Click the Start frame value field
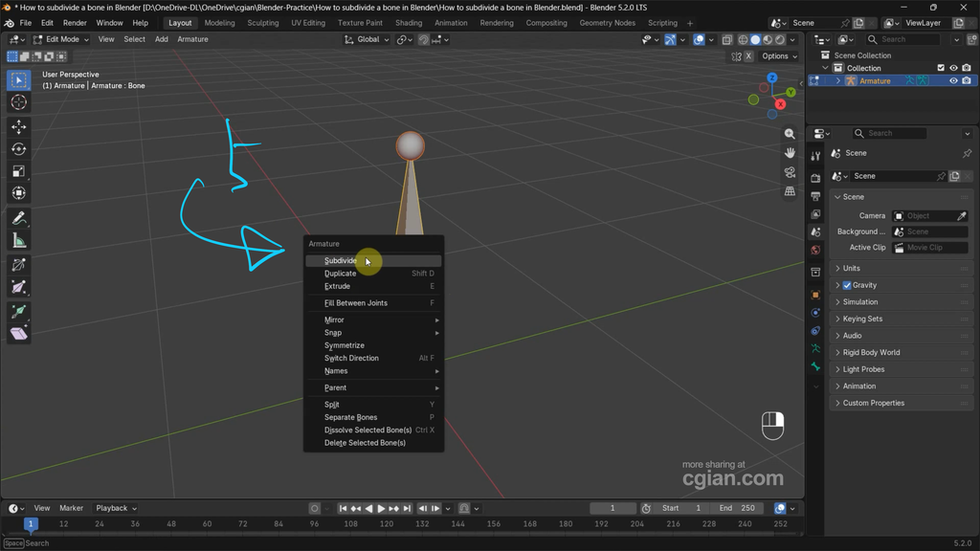Viewport: 980px width, 551px height. click(x=681, y=508)
